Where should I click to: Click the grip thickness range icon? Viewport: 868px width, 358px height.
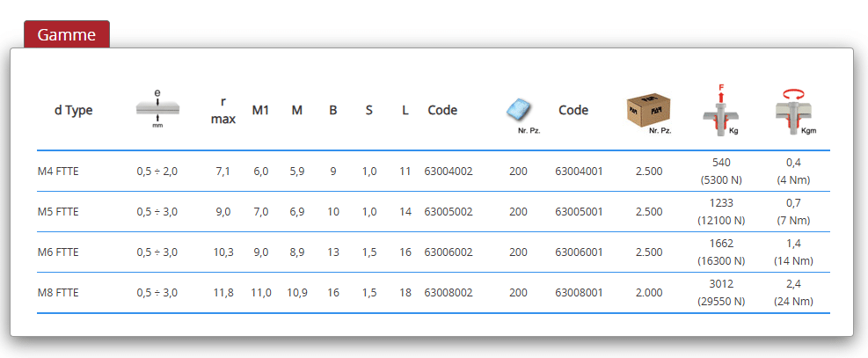pyautogui.click(x=157, y=108)
